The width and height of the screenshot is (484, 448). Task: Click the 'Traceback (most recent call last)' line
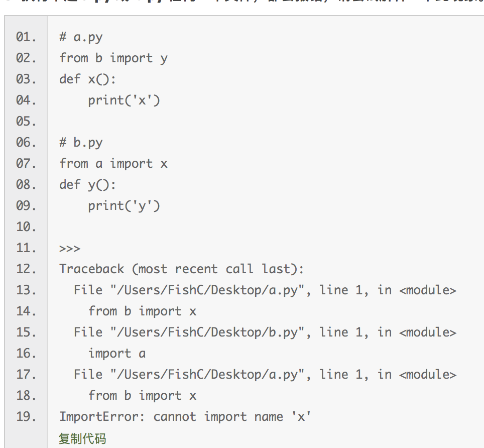(181, 269)
